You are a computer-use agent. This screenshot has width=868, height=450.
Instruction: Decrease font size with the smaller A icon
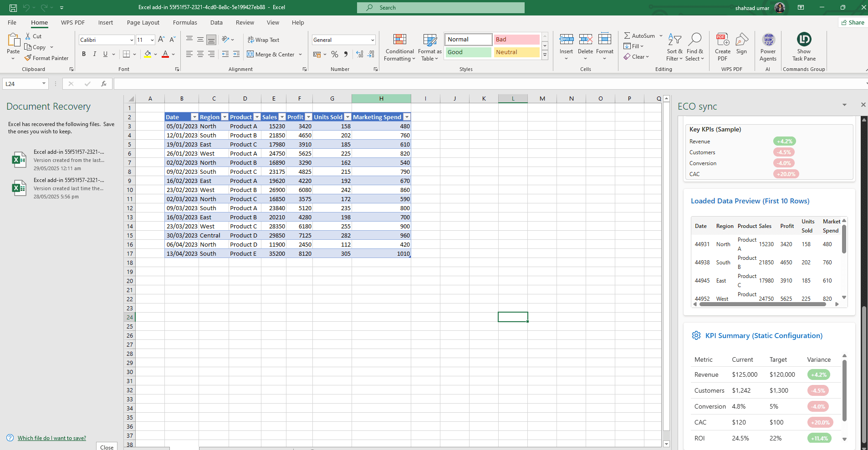coord(173,40)
